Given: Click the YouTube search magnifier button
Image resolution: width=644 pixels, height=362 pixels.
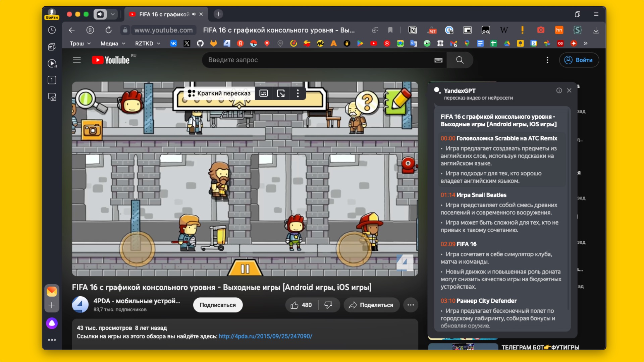Looking at the screenshot, I should (460, 60).
